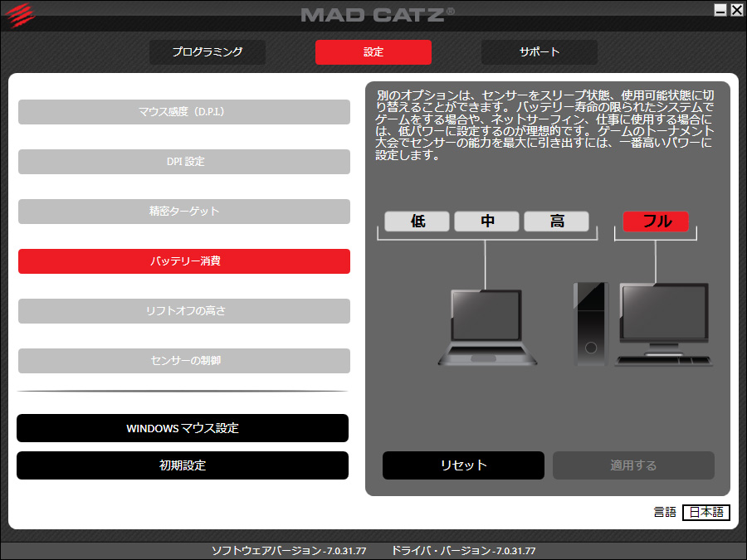
Task: Click the 言語 label
Action: [x=665, y=513]
